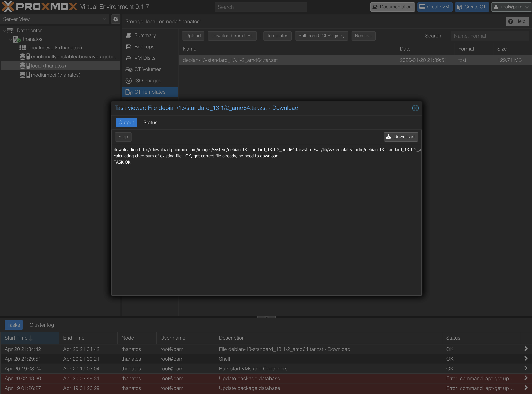Viewport: 532px width, 394px height.
Task: Click the Backups floppy icon
Action: coord(129,47)
